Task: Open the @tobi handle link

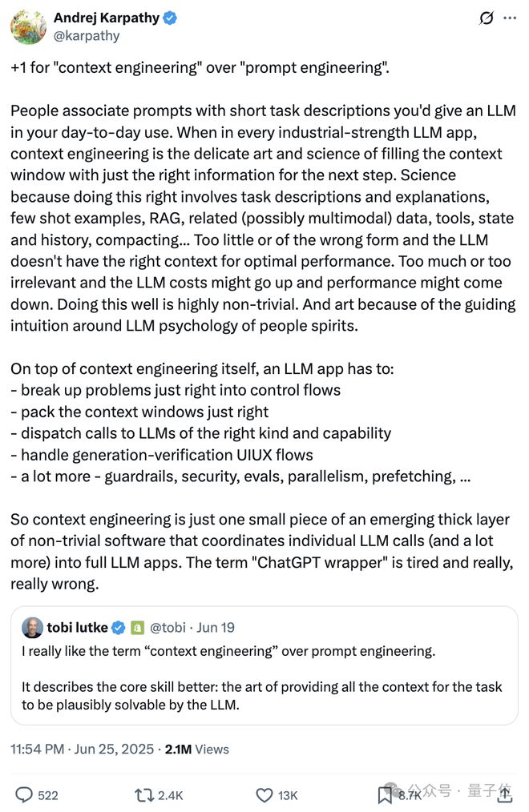Action: tap(168, 628)
